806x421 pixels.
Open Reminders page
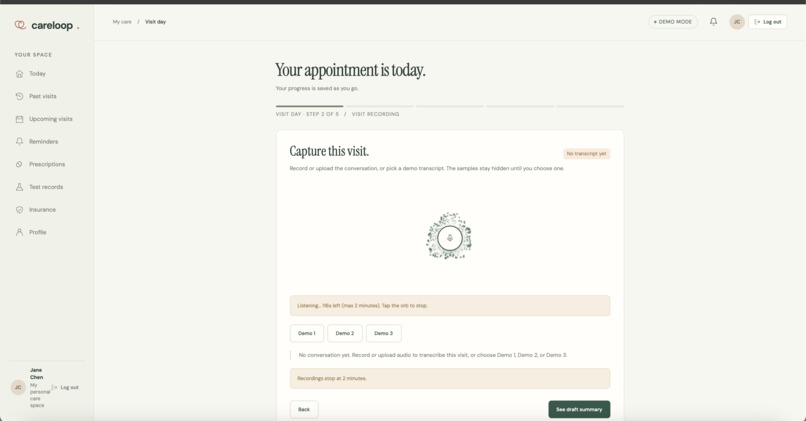(44, 141)
